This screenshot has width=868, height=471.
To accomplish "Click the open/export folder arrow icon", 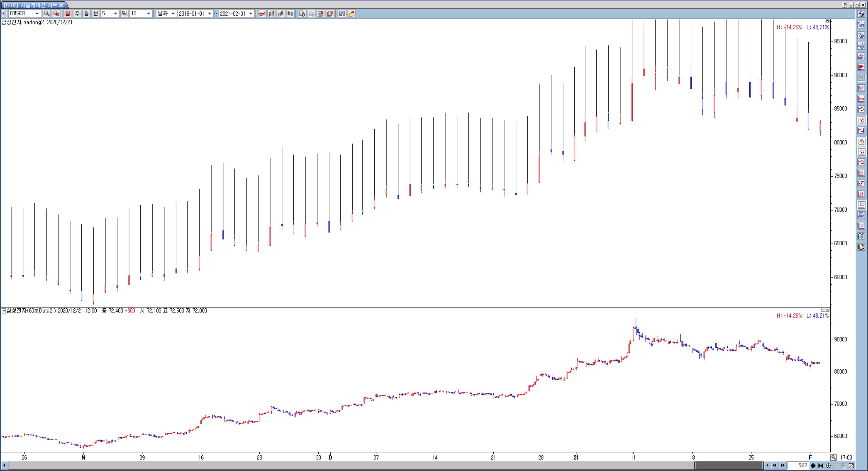I will point(351,14).
